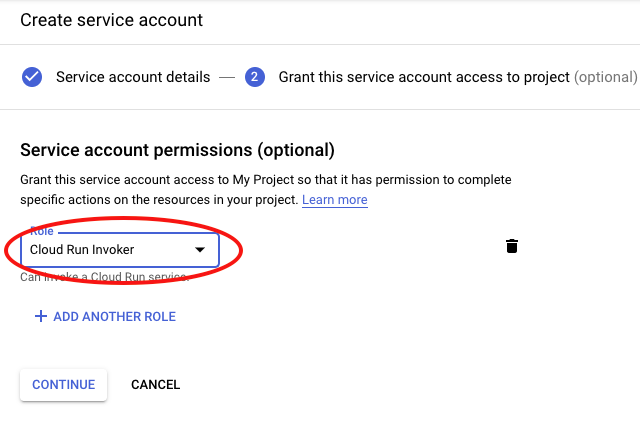Click the specific actions description line
This screenshot has width=640, height=425.
160,200
